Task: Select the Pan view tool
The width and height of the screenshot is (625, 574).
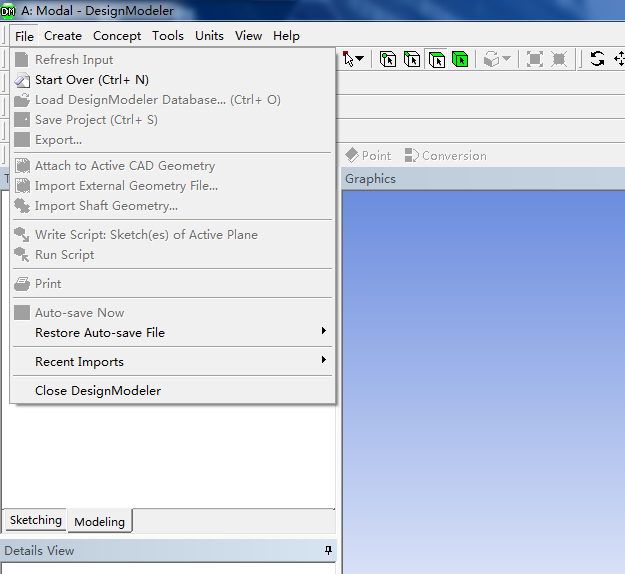Action: 619,59
